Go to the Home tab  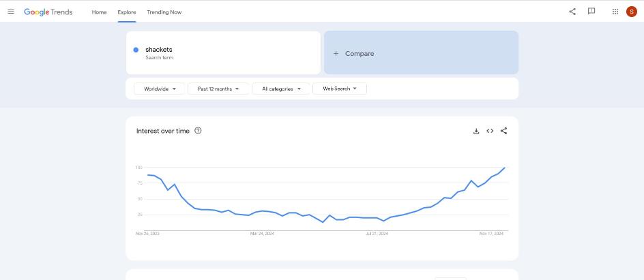point(99,12)
